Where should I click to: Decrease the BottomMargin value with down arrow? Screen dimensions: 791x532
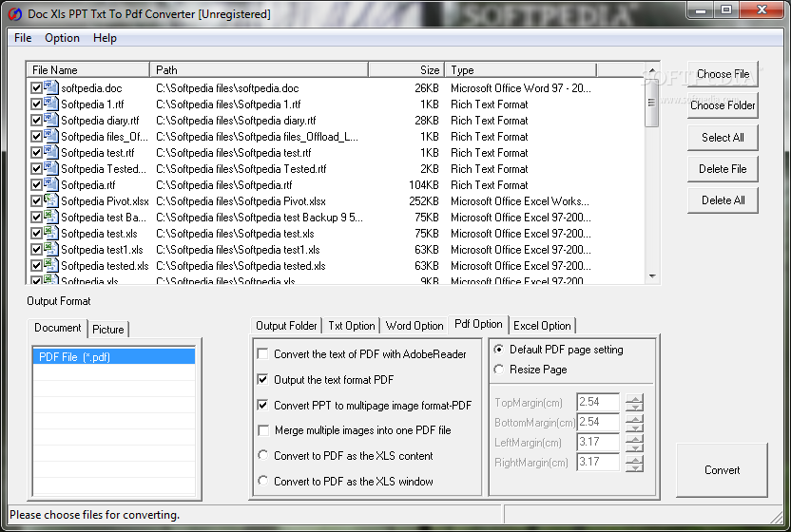click(x=635, y=427)
